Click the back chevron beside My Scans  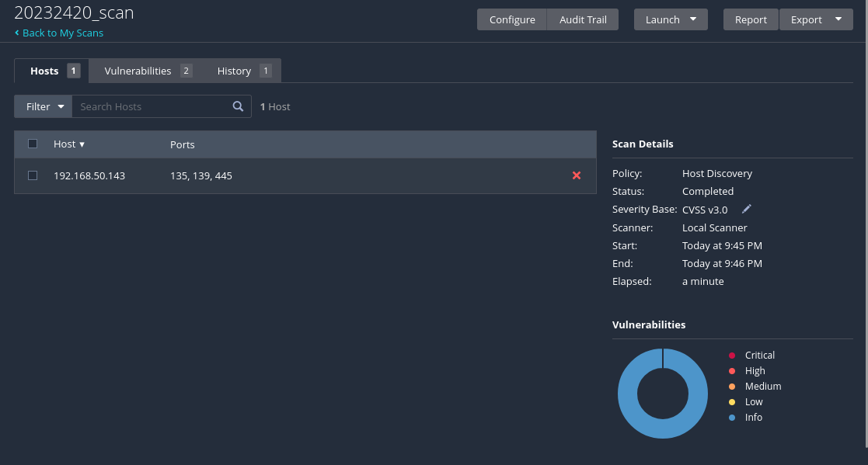click(16, 33)
